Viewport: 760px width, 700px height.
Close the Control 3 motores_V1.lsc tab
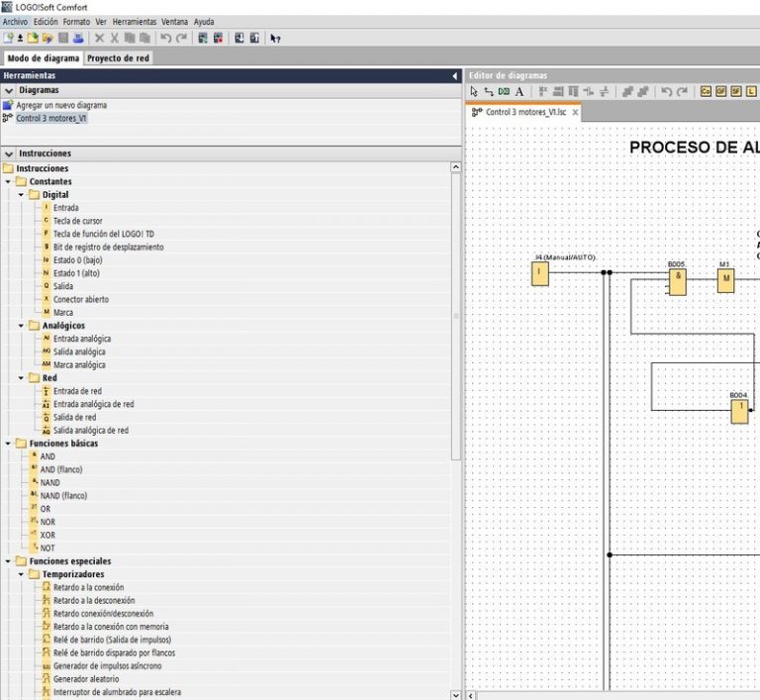(x=575, y=113)
